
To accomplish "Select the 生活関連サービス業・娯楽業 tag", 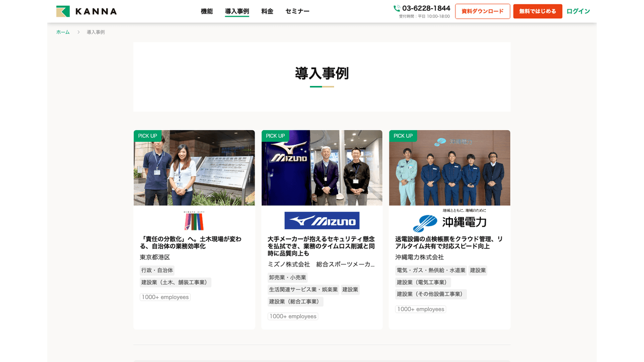I will [x=303, y=290].
